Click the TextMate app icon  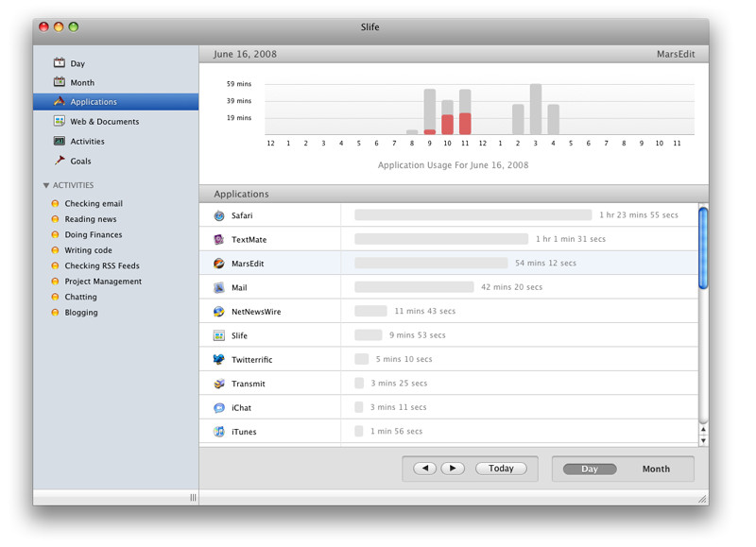coord(219,240)
